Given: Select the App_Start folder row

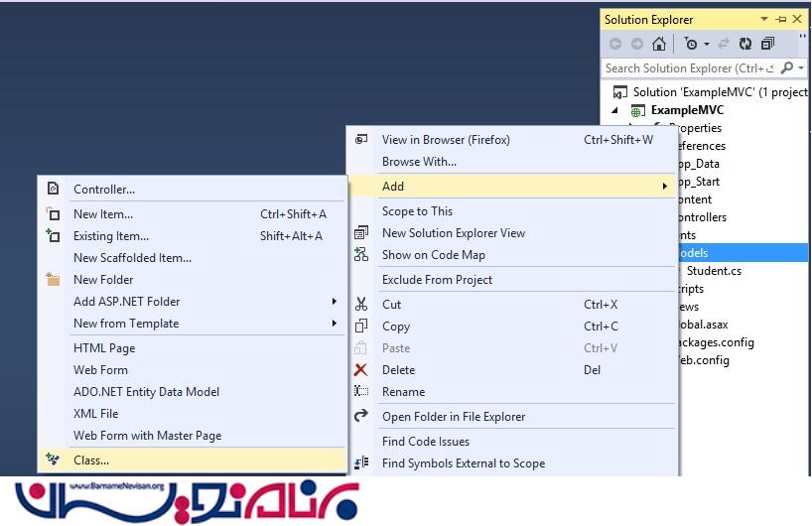Looking at the screenshot, I should click(x=699, y=182).
